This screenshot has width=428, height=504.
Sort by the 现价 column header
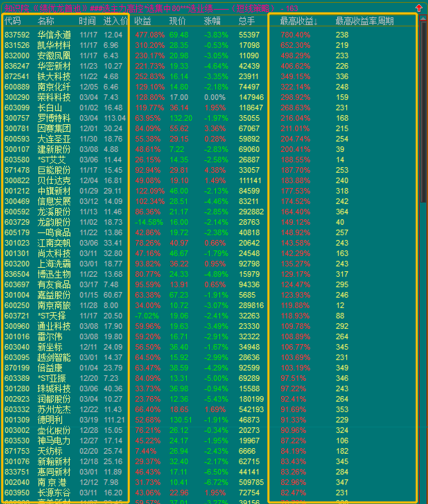(x=178, y=21)
